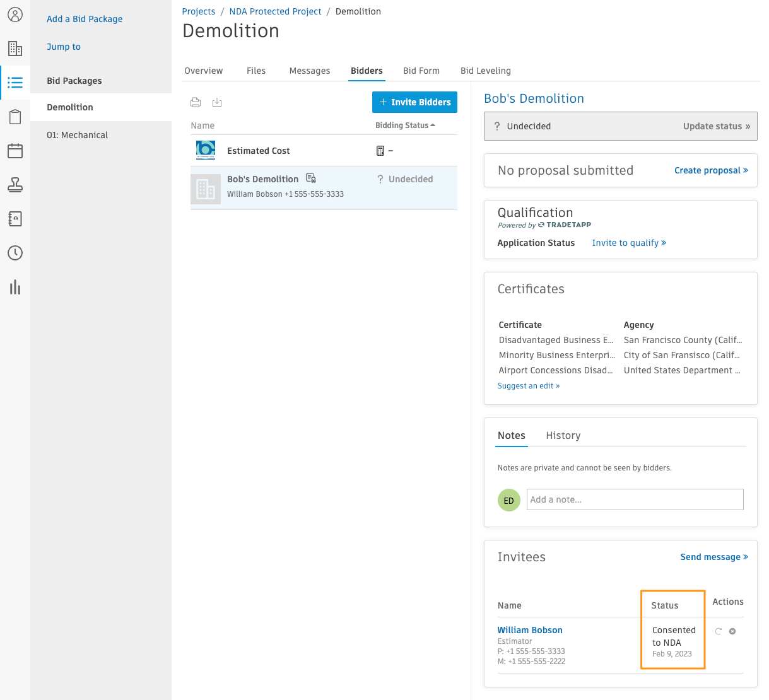Open the user profile icon in sidebar
Screen dimensions: 769x700
[15, 15]
